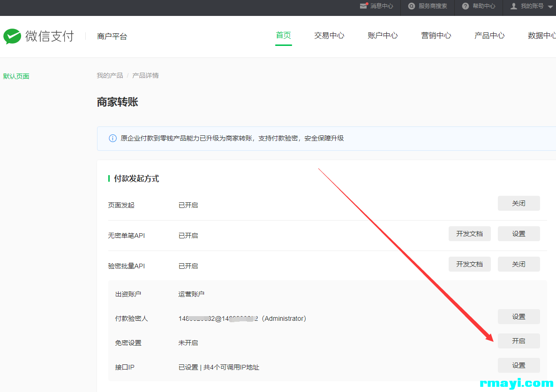
Task: Switch to the 数据中心 tab
Action: pos(541,36)
